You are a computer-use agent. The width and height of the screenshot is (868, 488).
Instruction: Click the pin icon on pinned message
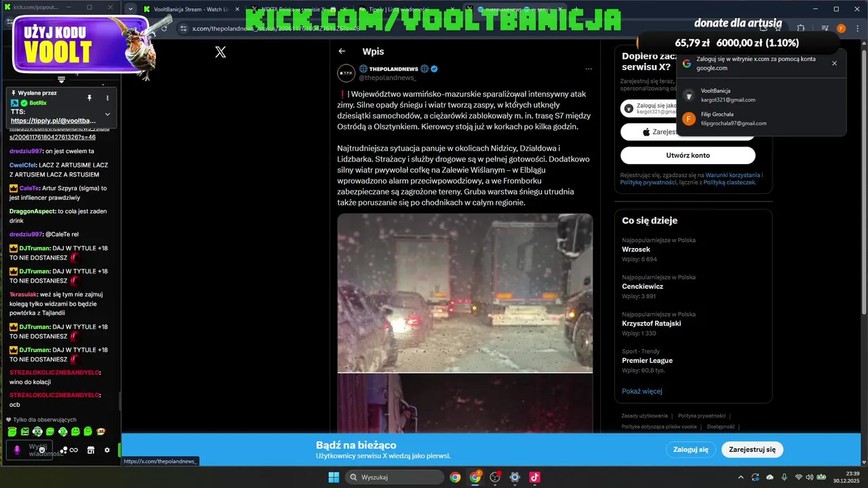[x=89, y=98]
